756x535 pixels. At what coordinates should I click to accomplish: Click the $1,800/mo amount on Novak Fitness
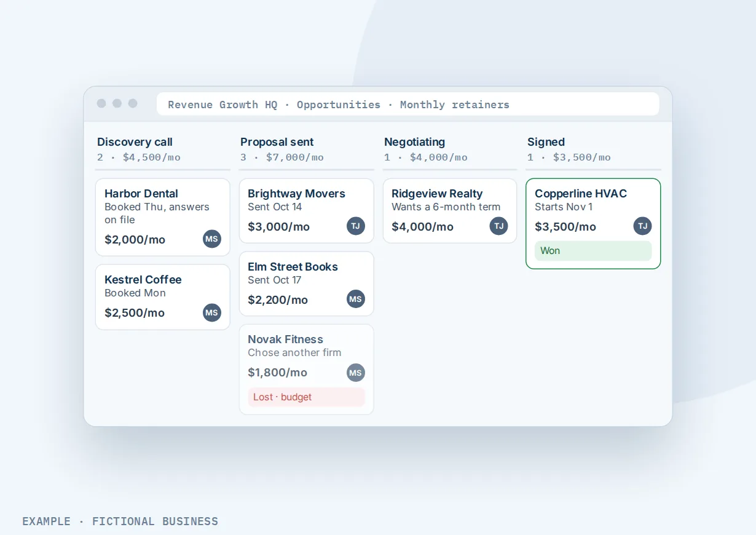(x=278, y=372)
